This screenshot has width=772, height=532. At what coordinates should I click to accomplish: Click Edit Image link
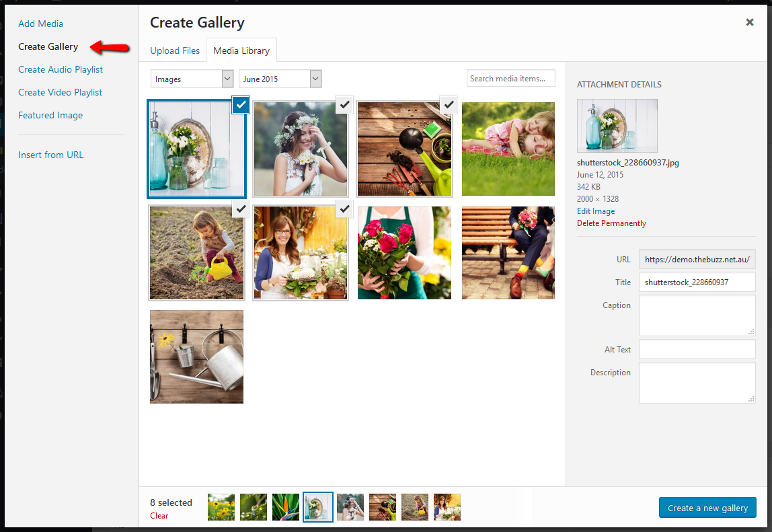pyautogui.click(x=596, y=211)
